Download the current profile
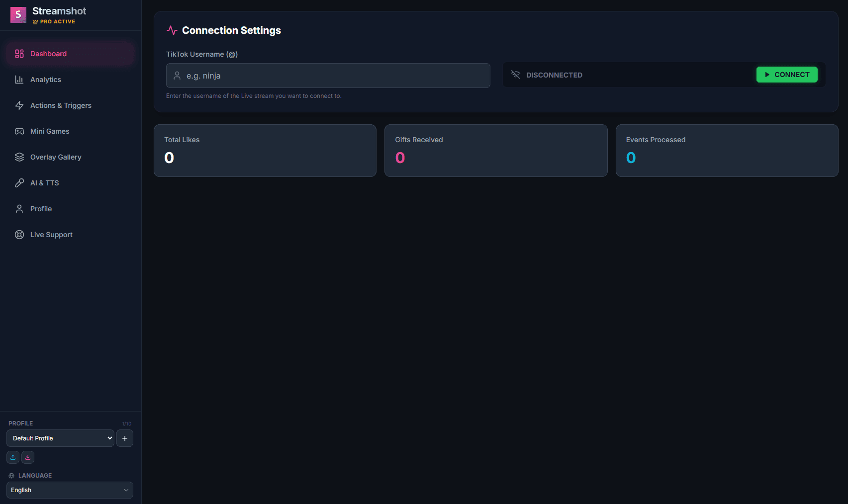The width and height of the screenshot is (848, 504). tap(27, 457)
